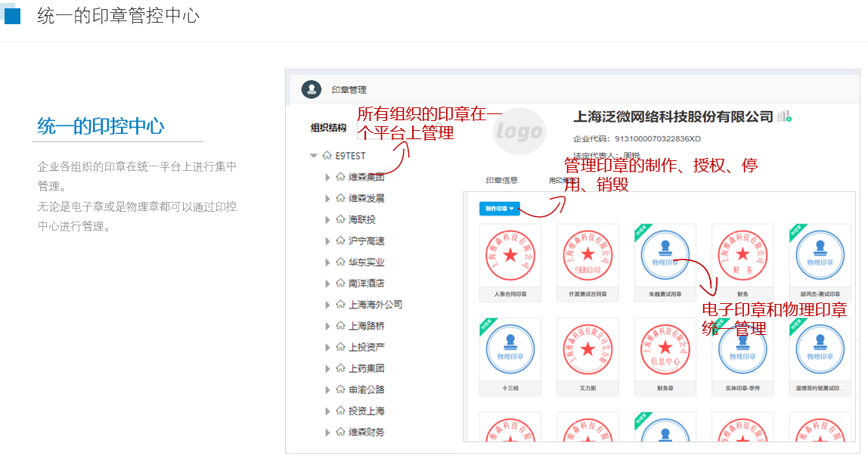
Task: Expand the 维森集团 tree node arrow
Action: point(327,177)
